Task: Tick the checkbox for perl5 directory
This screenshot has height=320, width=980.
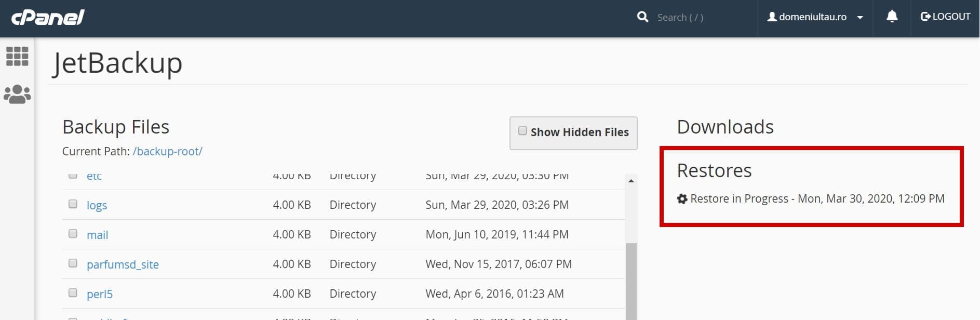Action: 73,293
